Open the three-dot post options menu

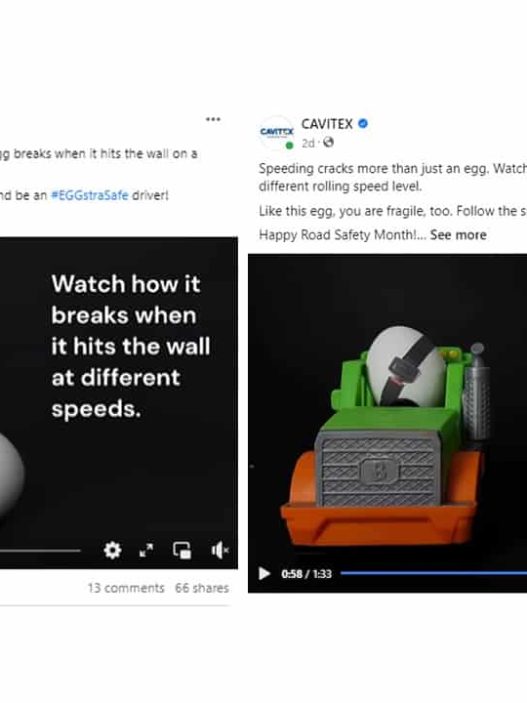pos(213,119)
